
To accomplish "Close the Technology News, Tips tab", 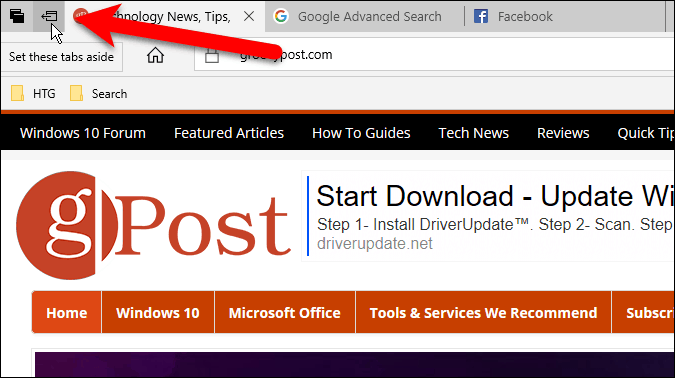I will tap(249, 16).
